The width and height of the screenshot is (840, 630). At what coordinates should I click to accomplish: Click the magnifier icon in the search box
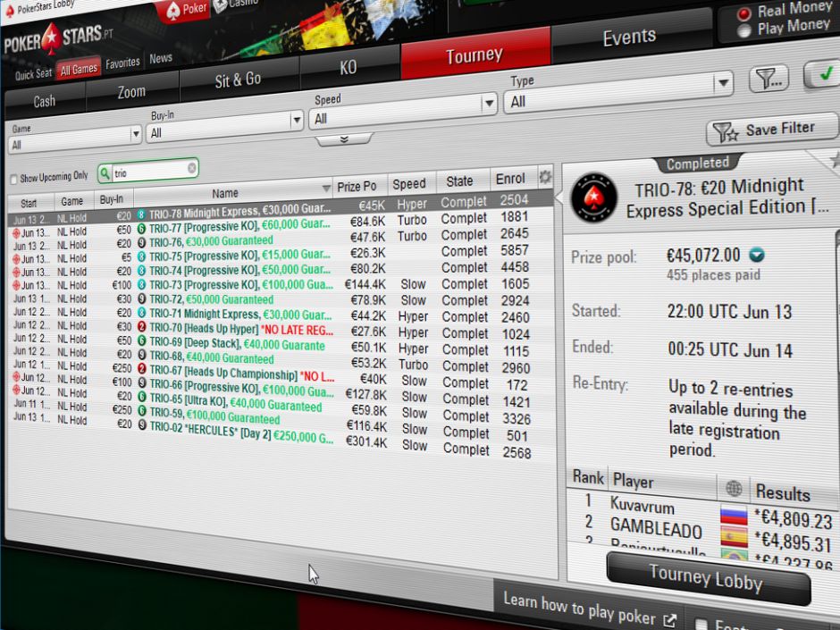(105, 173)
